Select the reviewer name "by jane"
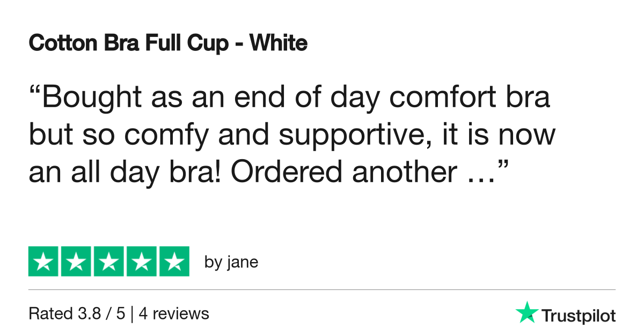 [231, 263]
